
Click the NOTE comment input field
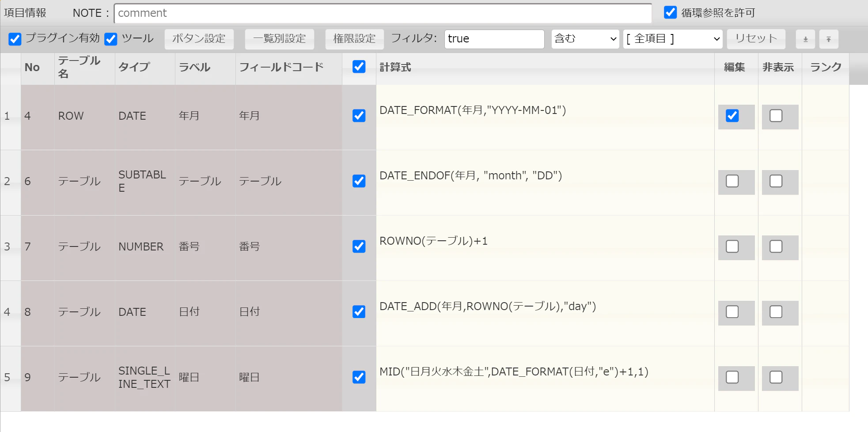[383, 13]
